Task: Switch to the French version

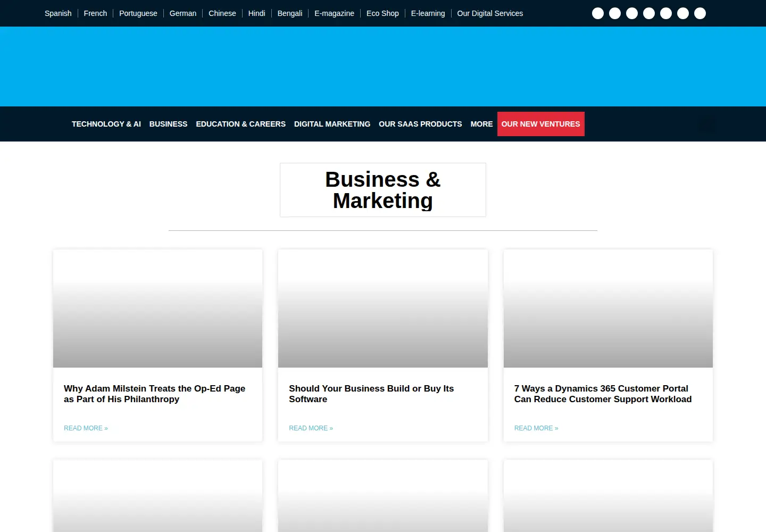Action: click(x=95, y=13)
